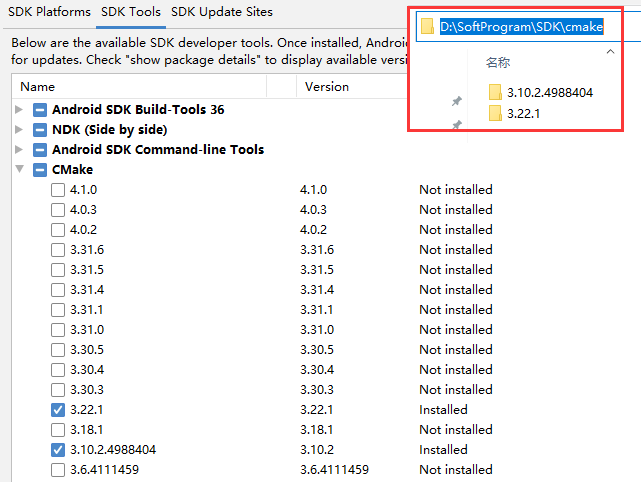
Task: Click the Installed status for 3.22.1
Action: 443,410
